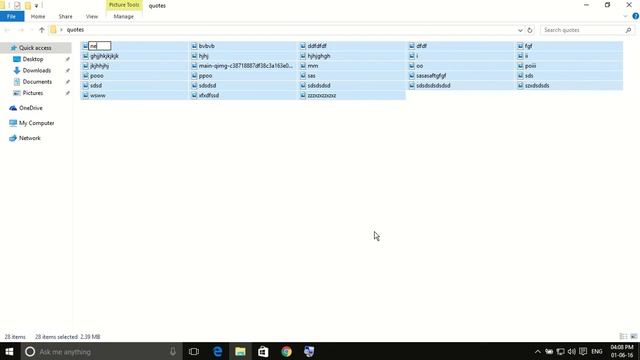Click the image icon of file jkjhhjhj
Screen dimensions: 640x360
coord(85,66)
